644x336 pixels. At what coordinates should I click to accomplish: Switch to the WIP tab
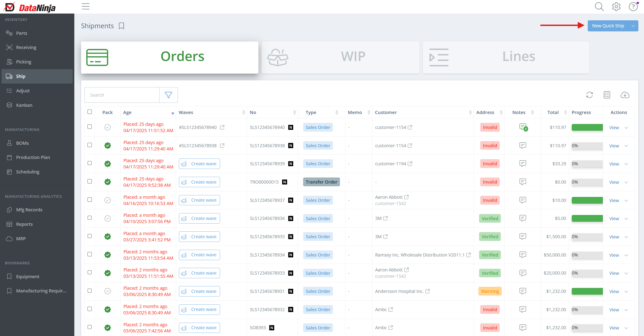[340, 57]
